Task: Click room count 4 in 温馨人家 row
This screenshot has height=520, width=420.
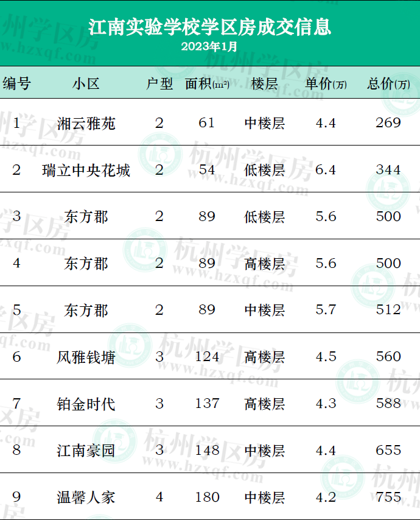Action: 159,497
